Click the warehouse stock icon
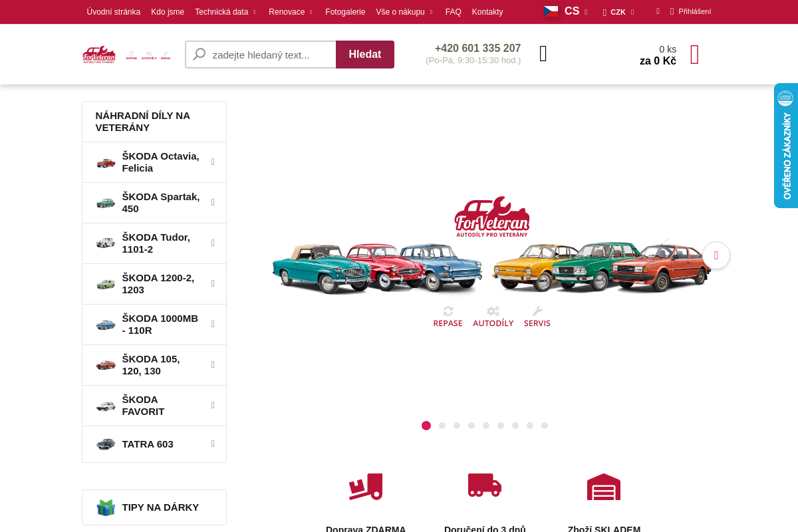This screenshot has height=532, width=798. coord(604,487)
